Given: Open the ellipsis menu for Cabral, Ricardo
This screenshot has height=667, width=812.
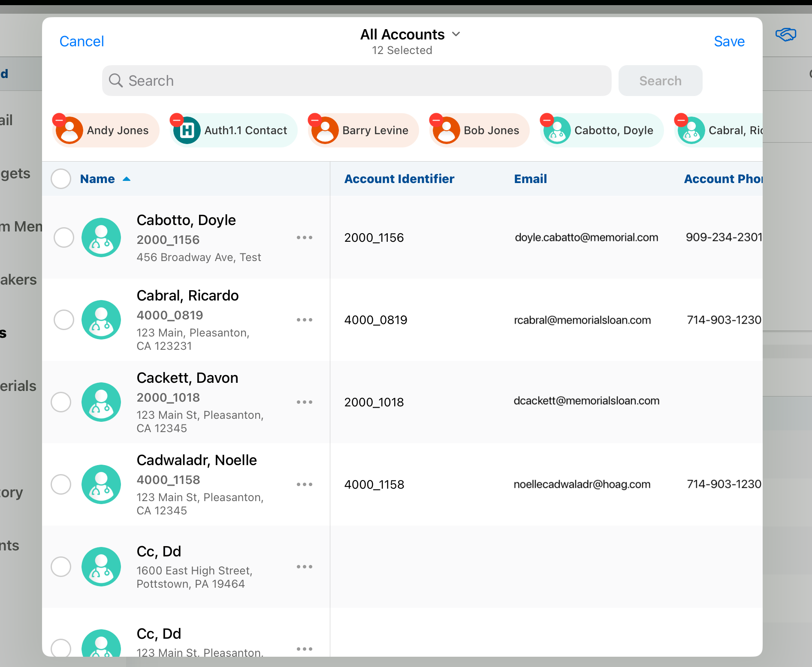Looking at the screenshot, I should point(304,320).
